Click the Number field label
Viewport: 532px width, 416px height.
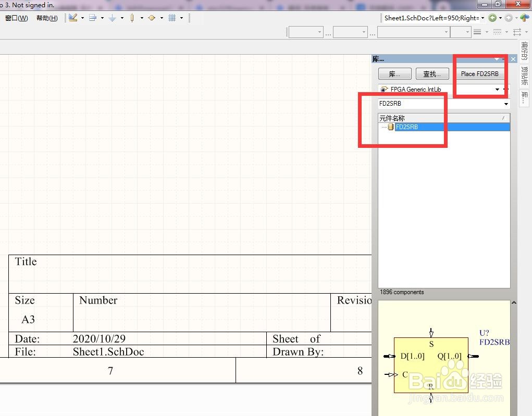[98, 300]
